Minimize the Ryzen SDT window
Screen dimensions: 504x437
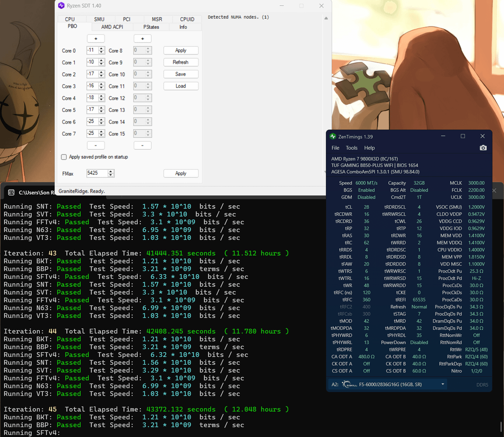pyautogui.click(x=281, y=6)
